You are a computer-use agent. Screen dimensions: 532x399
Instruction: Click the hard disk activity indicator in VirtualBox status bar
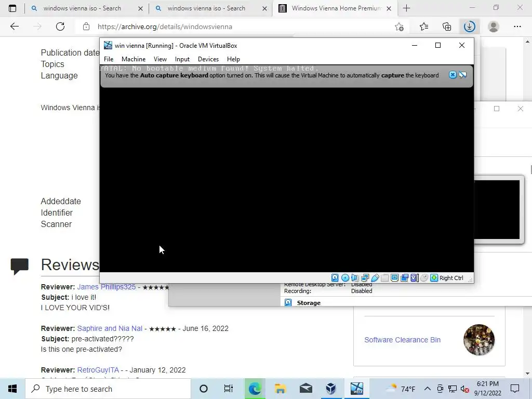(335, 278)
